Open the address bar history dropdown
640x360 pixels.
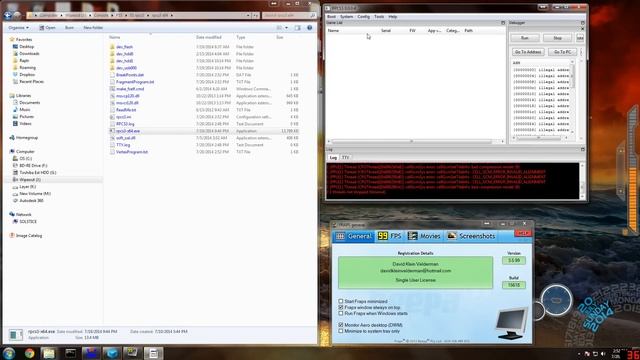(x=248, y=16)
